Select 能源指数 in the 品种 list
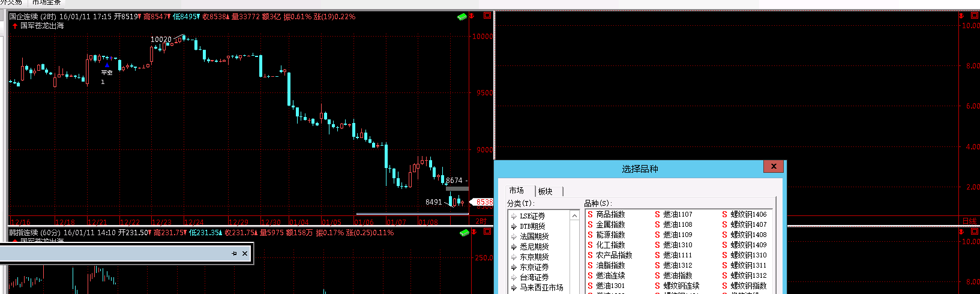This screenshot has height=294, width=980. [x=610, y=235]
